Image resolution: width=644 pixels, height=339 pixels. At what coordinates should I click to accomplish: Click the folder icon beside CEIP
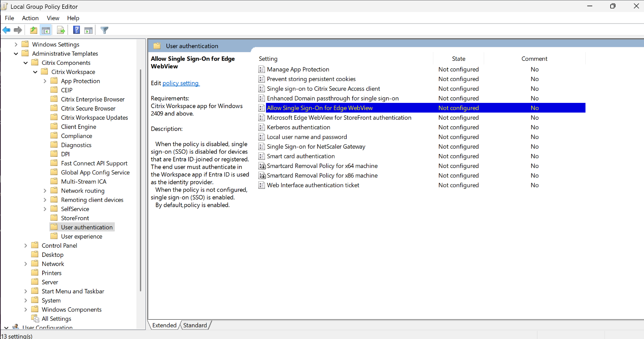pos(54,90)
